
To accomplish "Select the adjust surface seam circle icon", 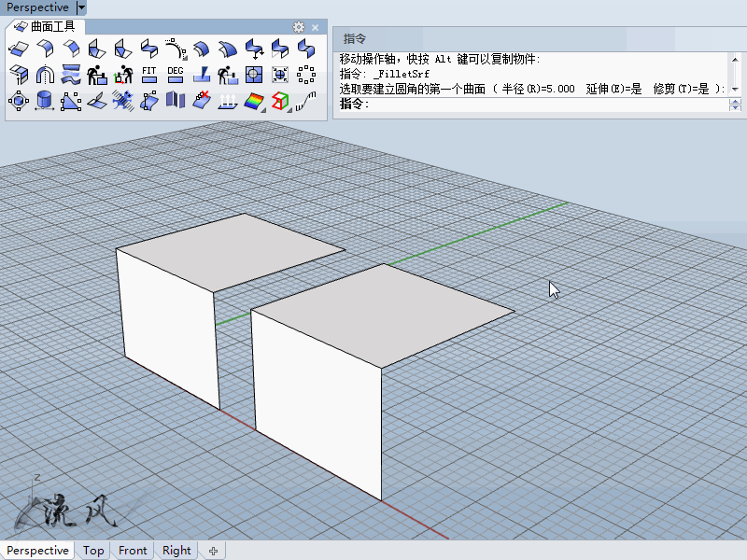I will (x=19, y=101).
